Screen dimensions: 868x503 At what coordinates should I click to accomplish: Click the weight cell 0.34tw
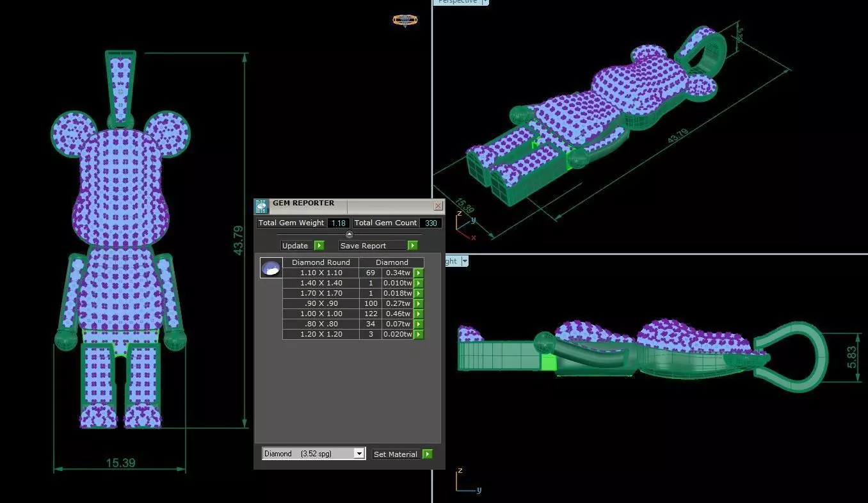(x=398, y=273)
